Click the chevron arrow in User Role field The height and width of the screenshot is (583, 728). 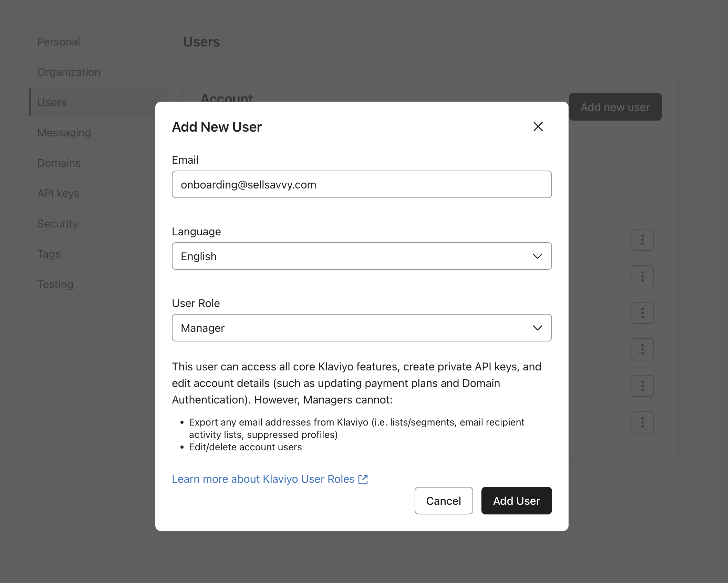pyautogui.click(x=537, y=328)
